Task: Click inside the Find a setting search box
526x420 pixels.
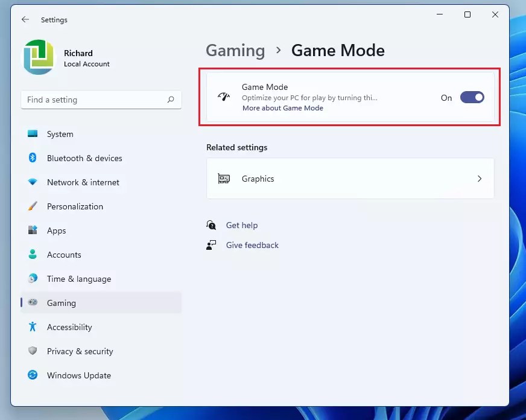Action: [x=101, y=100]
